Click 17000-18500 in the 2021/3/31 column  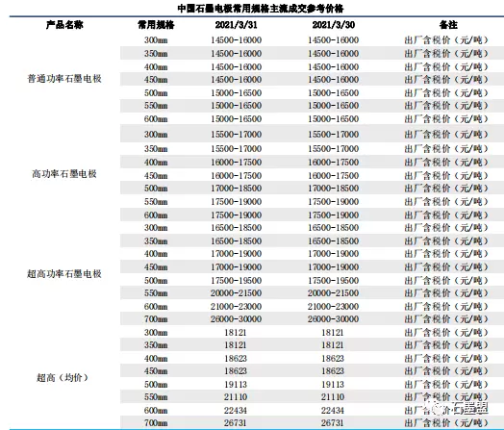(237, 188)
